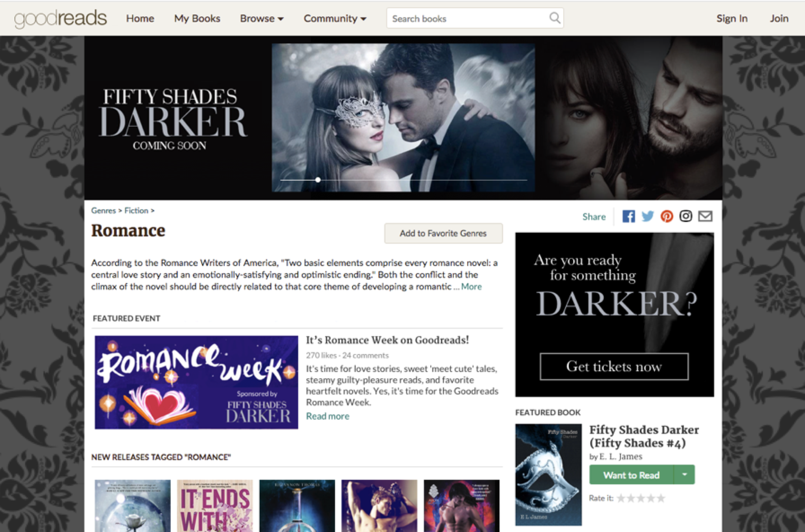The height and width of the screenshot is (532, 805).
Task: Click Add to Favorite Genres button
Action: (x=443, y=233)
